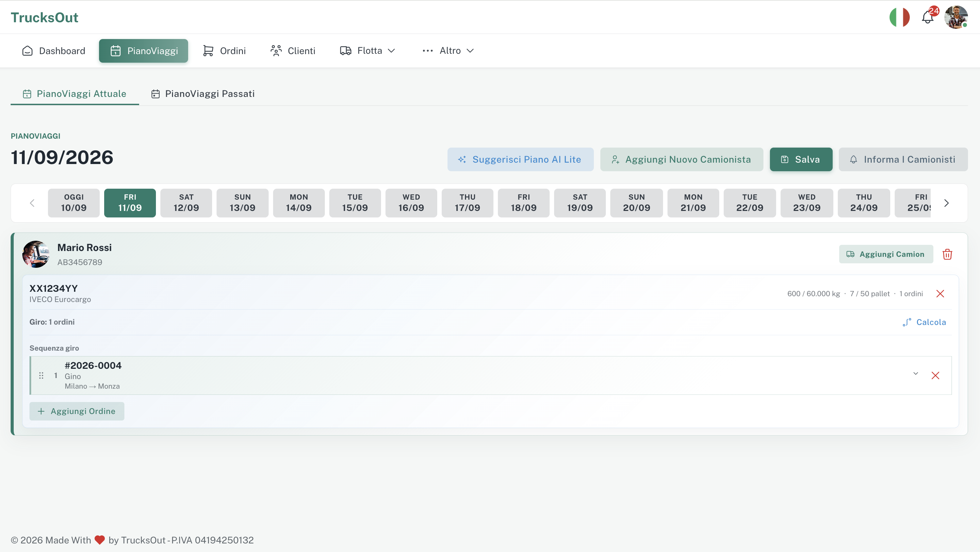The image size is (980, 552).
Task: Click Aggiungi Ordine button
Action: [77, 411]
